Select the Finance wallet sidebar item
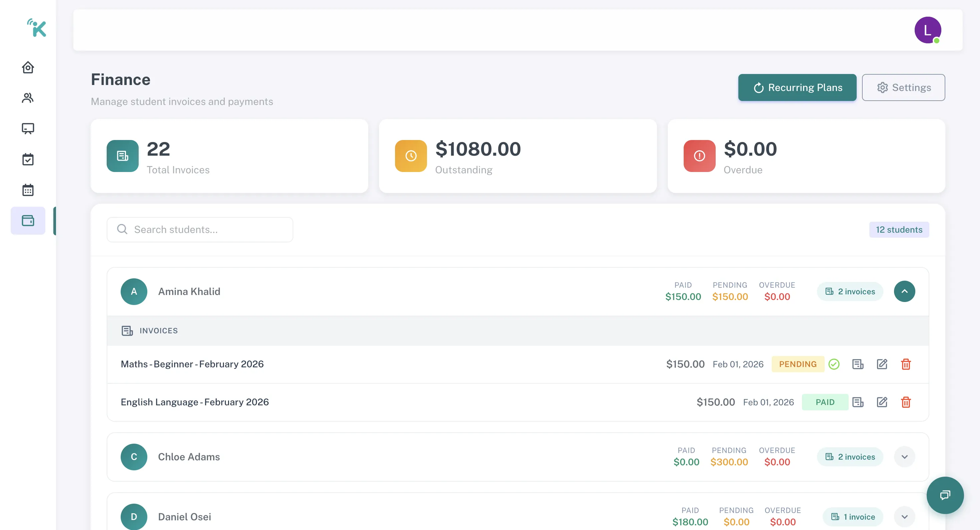 (28, 221)
